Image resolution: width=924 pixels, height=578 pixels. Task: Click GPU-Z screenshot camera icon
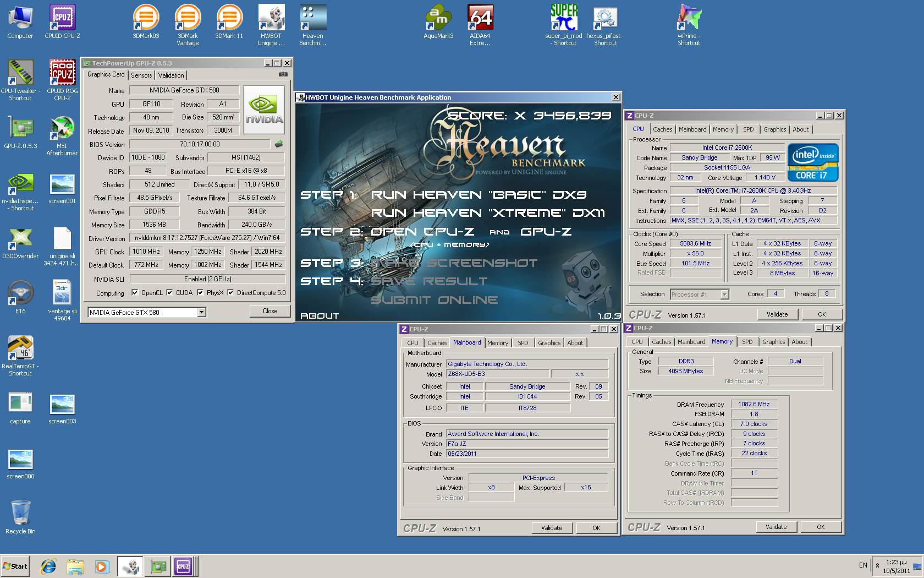click(283, 74)
